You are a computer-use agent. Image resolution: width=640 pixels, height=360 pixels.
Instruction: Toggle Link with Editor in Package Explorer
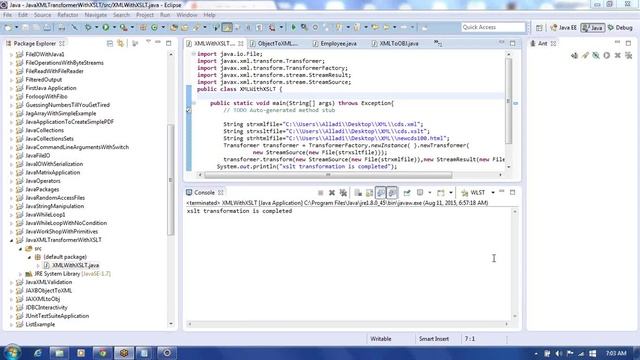tap(121, 43)
